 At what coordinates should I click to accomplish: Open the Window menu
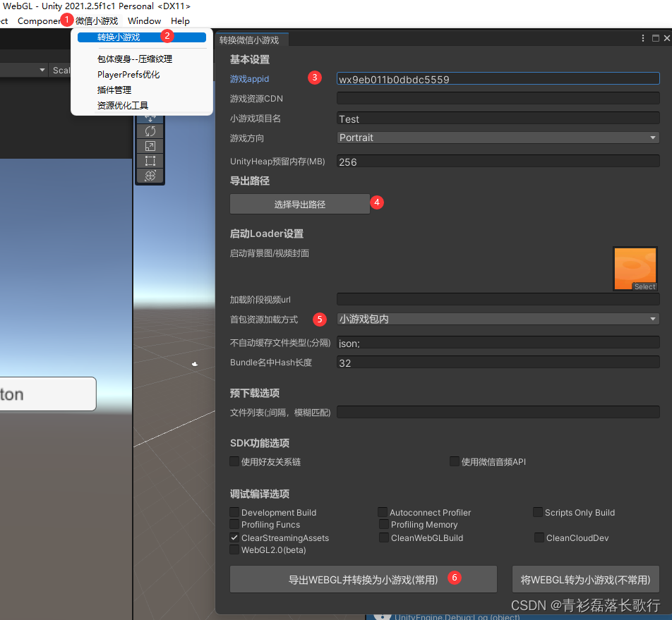click(144, 21)
